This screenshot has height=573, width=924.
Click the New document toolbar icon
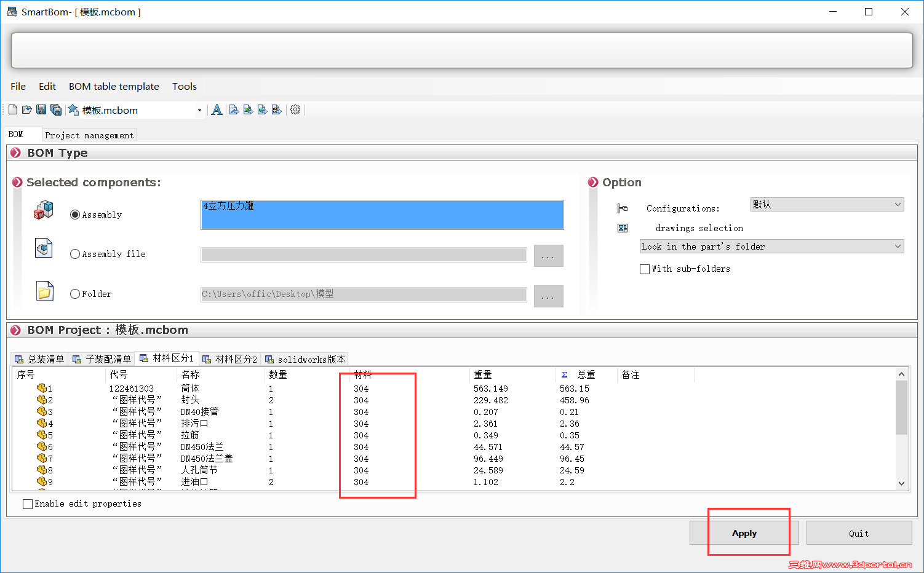(13, 110)
